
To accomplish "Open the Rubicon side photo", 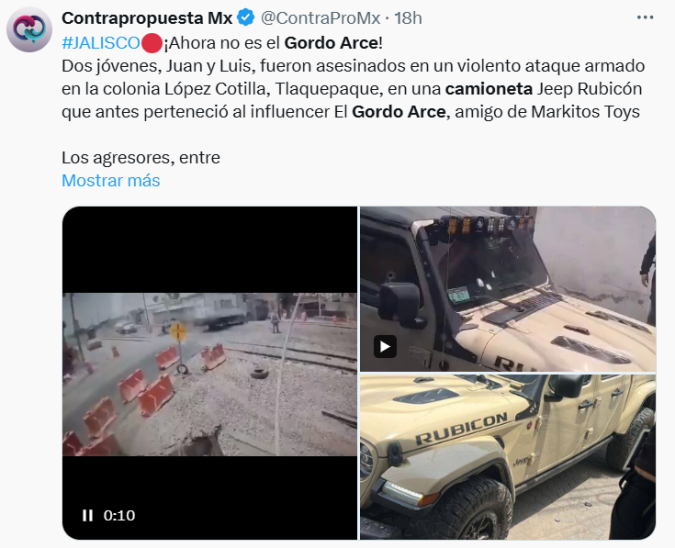I will (x=508, y=457).
